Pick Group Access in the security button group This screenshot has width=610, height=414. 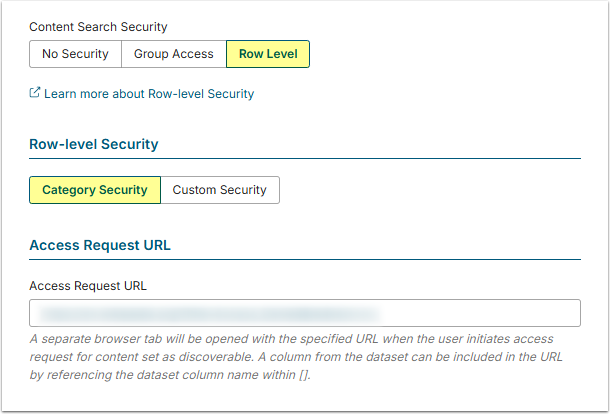(173, 54)
